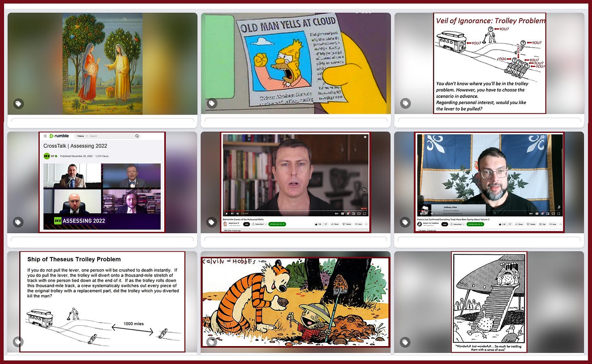The image size is (592, 364).
Task: Click the progress bar of Hollywood Mafia video
Action: point(295,210)
